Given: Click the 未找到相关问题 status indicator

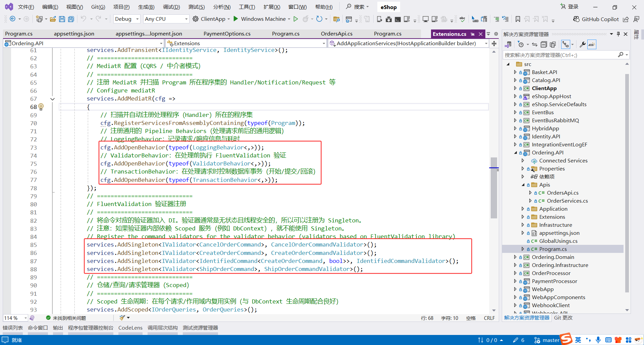Looking at the screenshot, I should coord(66,318).
